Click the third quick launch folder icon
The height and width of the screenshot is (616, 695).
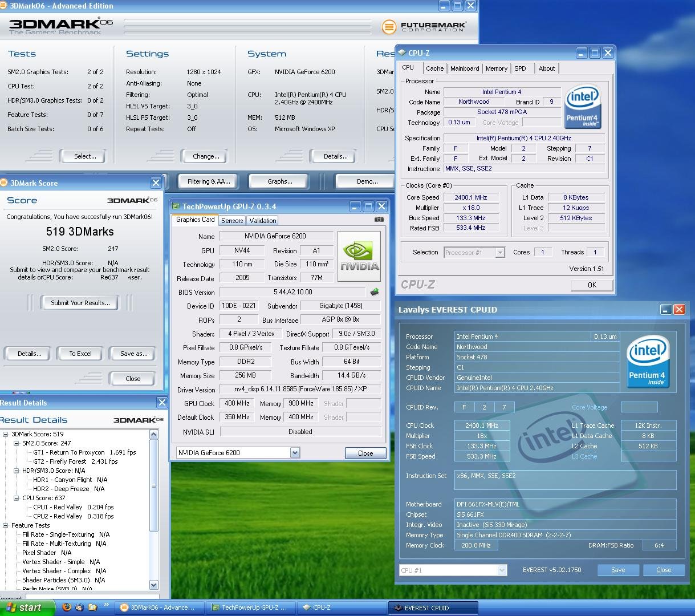pyautogui.click(x=93, y=607)
